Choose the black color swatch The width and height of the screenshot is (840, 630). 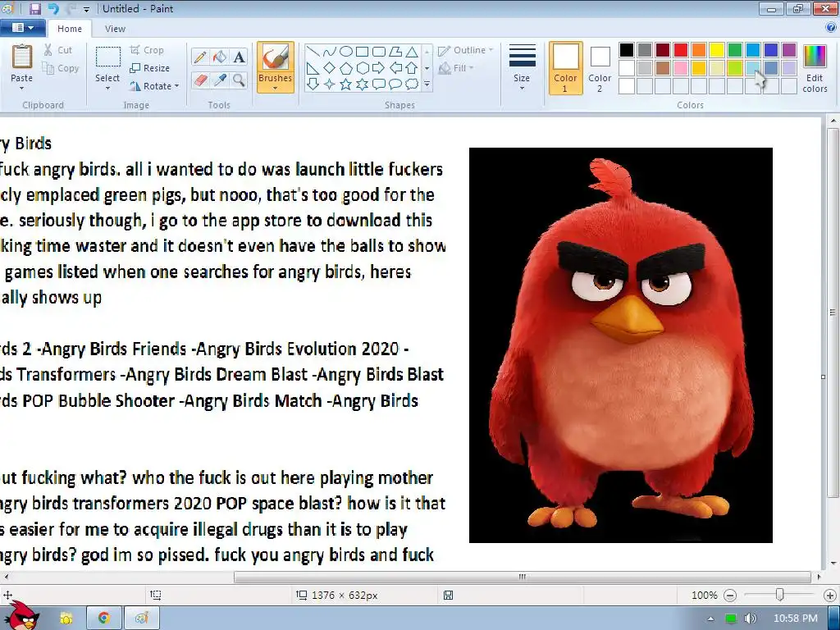pyautogui.click(x=627, y=50)
